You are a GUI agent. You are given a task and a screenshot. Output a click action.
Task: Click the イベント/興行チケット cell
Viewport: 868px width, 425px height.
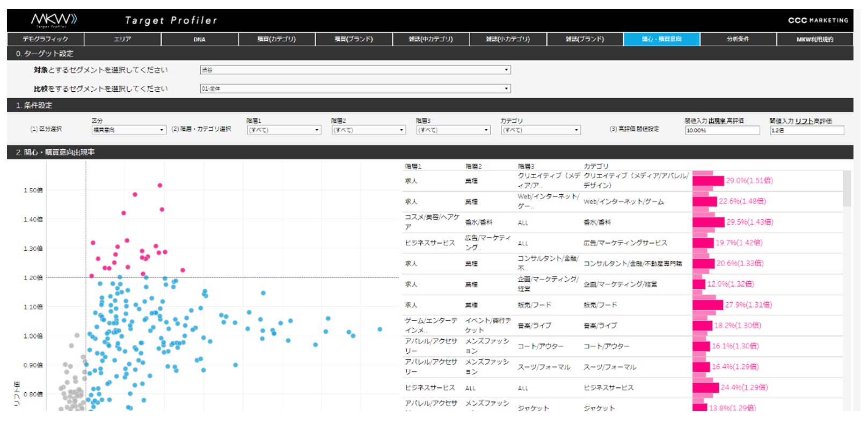click(x=488, y=326)
